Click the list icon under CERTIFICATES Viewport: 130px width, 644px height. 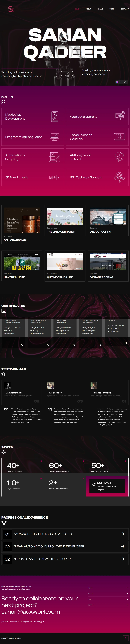pos(4,311)
